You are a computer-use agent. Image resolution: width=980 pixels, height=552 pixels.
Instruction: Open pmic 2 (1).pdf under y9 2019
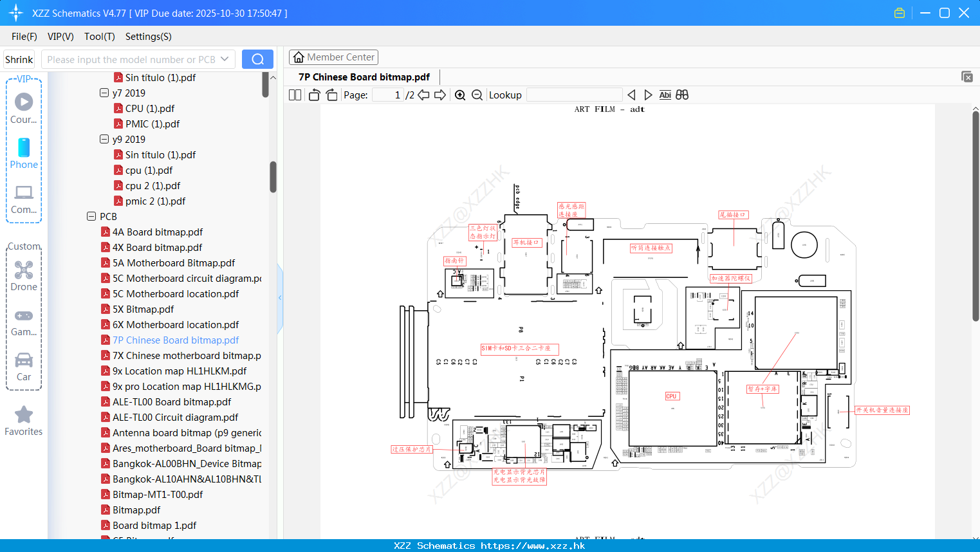point(156,201)
